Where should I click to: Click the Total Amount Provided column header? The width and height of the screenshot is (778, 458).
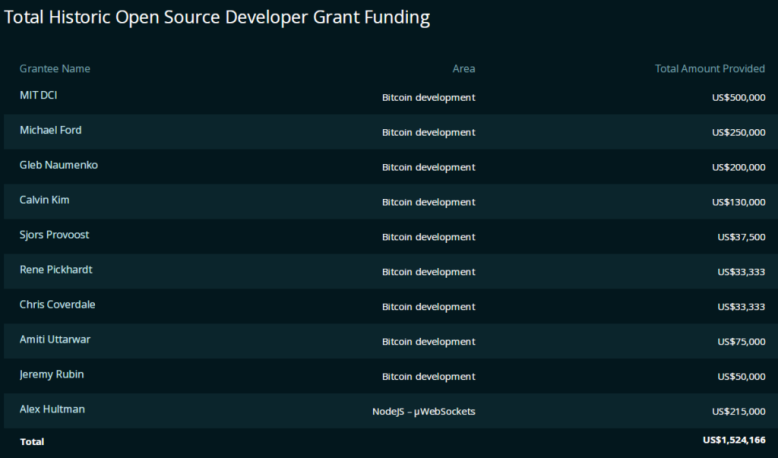(x=710, y=68)
